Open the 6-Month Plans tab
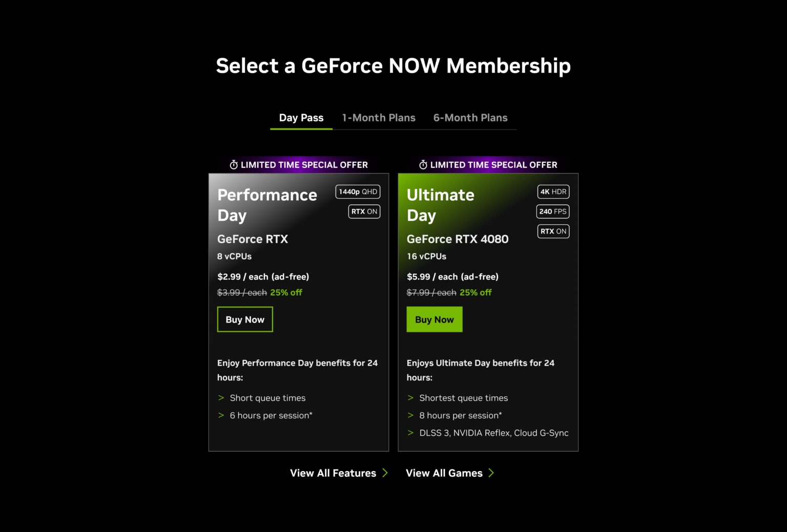The height and width of the screenshot is (532, 787). (x=470, y=117)
